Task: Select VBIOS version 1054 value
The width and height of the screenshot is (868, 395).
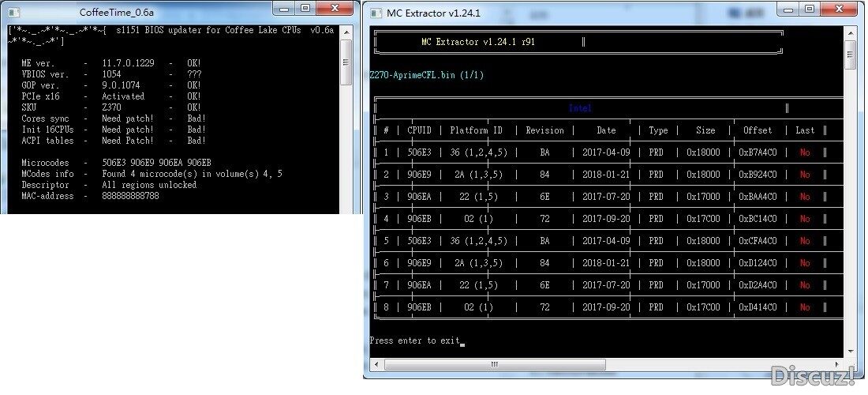Action: [111, 74]
